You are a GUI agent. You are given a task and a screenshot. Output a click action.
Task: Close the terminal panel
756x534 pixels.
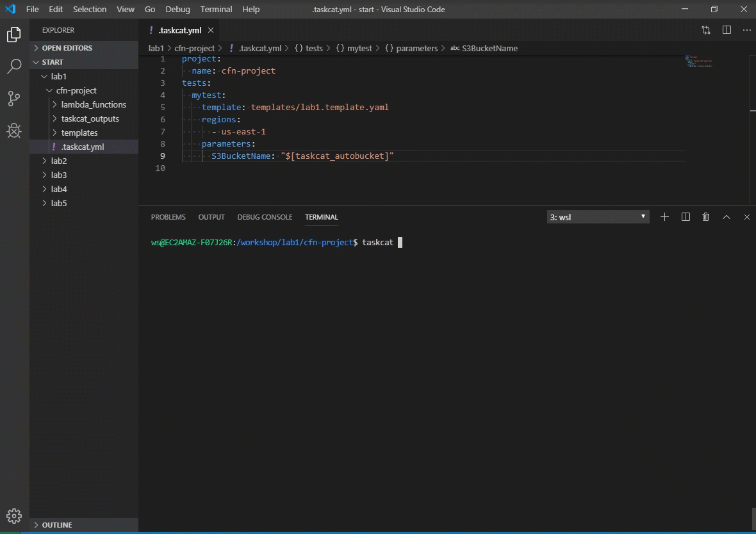pyautogui.click(x=747, y=217)
